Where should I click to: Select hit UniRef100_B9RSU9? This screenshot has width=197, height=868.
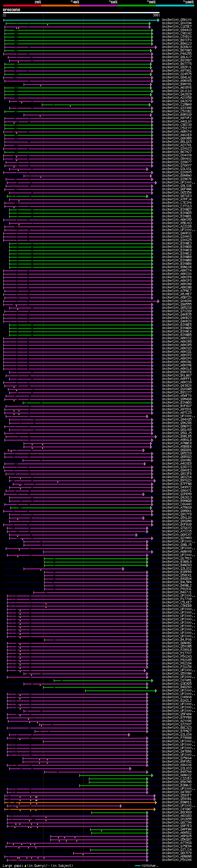[x=177, y=115]
